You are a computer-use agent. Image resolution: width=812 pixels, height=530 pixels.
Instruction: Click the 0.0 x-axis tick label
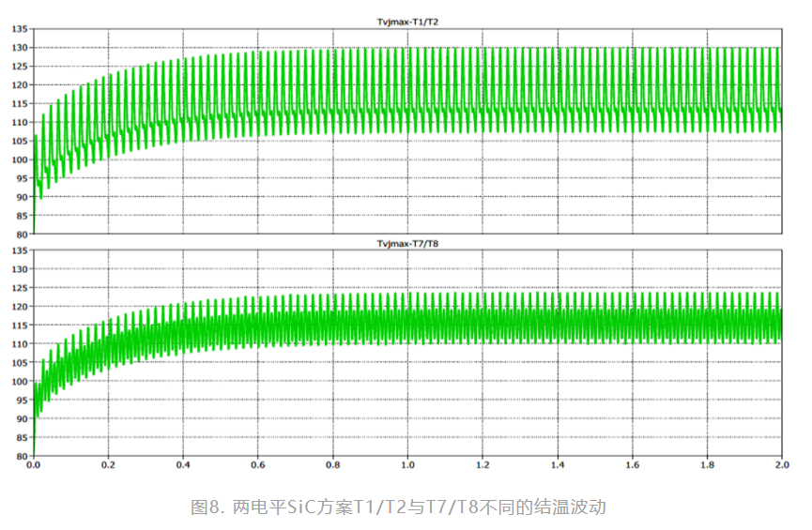tap(33, 464)
